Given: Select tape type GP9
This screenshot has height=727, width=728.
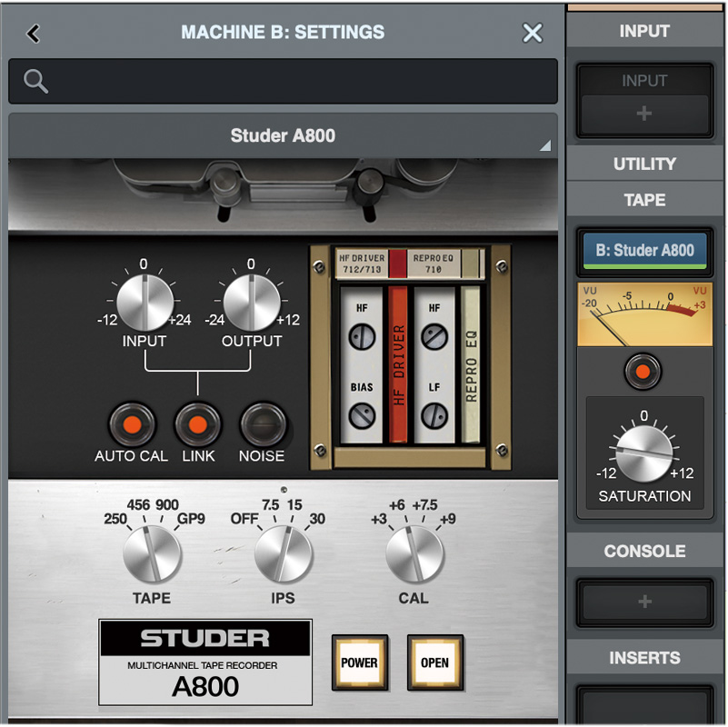Looking at the screenshot, I should pos(191,519).
